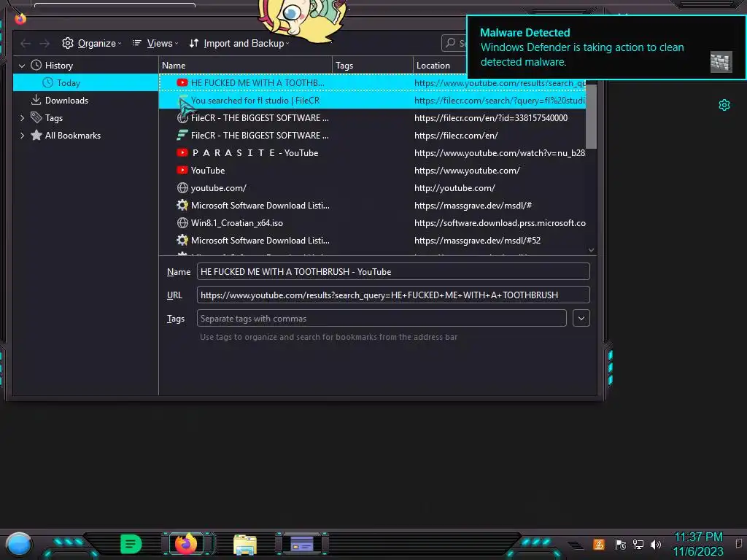Expand the tags selector dropdown arrow
The image size is (747, 560).
(581, 318)
